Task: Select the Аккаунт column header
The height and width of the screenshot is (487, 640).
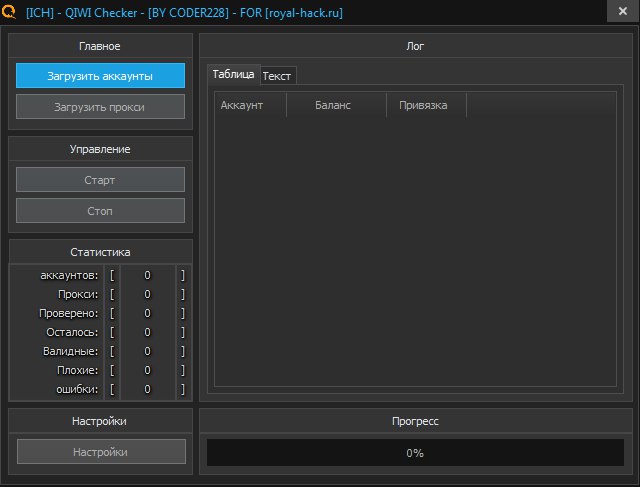Action: [x=250, y=105]
